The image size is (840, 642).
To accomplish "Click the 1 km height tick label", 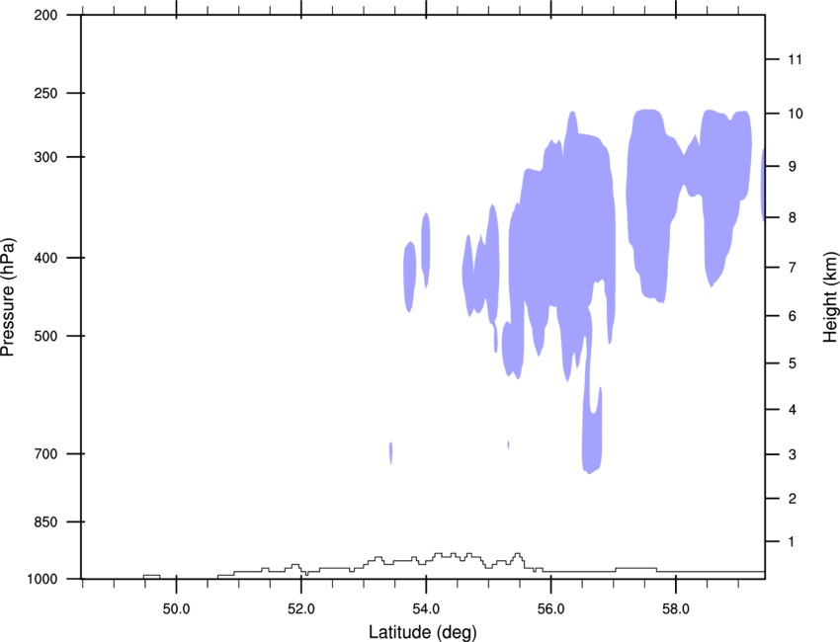I will [x=793, y=542].
